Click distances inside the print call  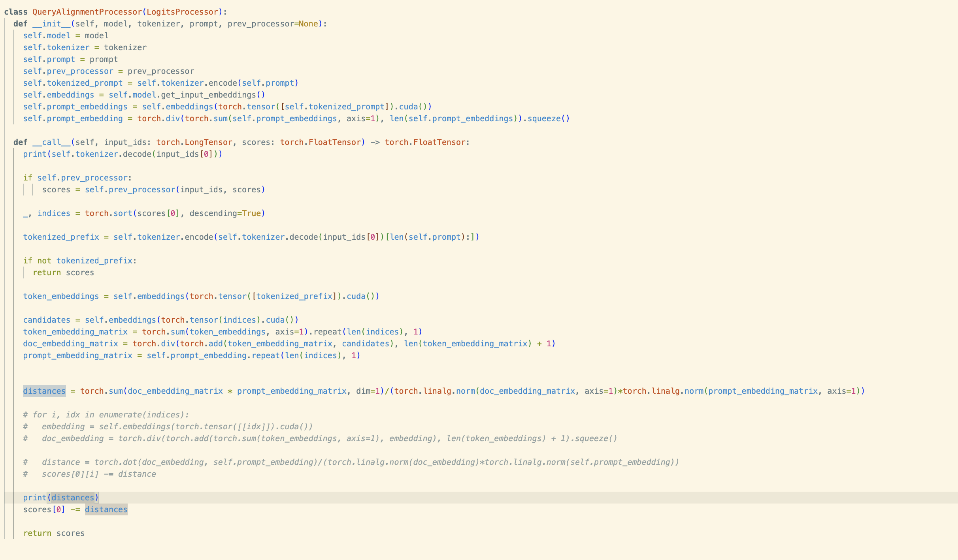[73, 498]
